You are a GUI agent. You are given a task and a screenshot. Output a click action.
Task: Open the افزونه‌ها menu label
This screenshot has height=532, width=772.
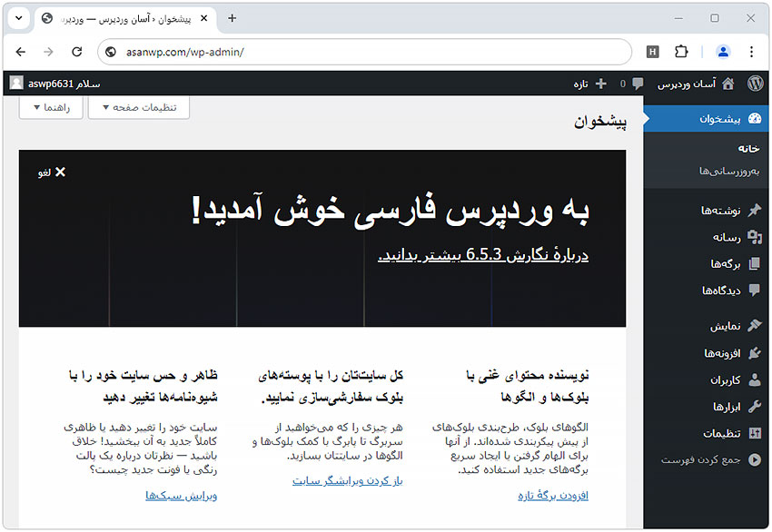722,353
